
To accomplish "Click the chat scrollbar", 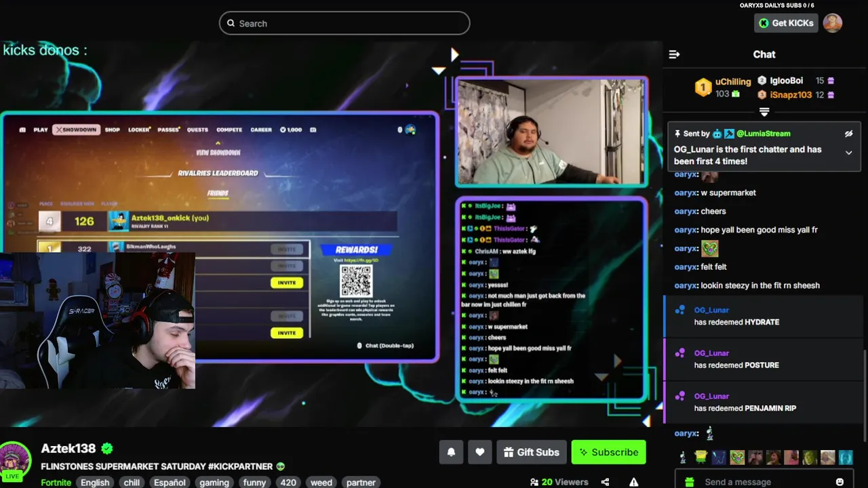I will pyautogui.click(x=865, y=396).
